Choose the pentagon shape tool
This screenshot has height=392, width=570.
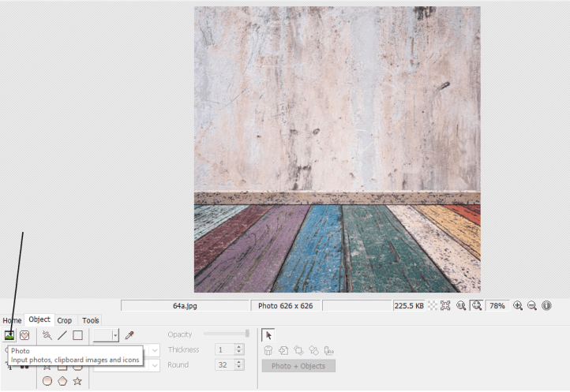click(x=62, y=381)
